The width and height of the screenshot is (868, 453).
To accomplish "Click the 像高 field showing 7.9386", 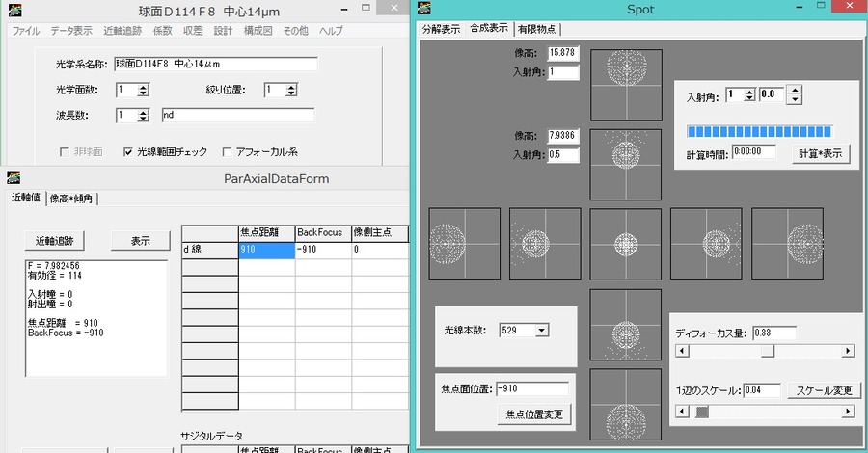I will tap(563, 136).
